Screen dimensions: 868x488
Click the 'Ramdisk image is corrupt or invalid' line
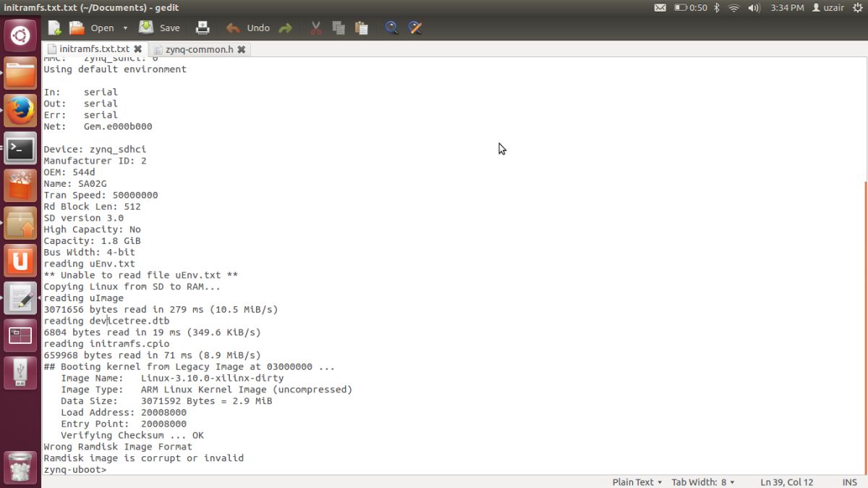tap(144, 458)
